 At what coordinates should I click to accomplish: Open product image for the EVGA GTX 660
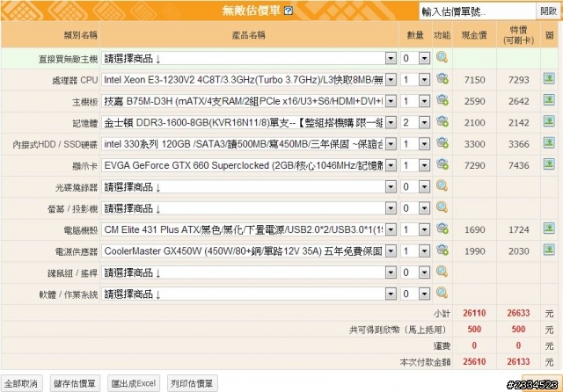(548, 165)
